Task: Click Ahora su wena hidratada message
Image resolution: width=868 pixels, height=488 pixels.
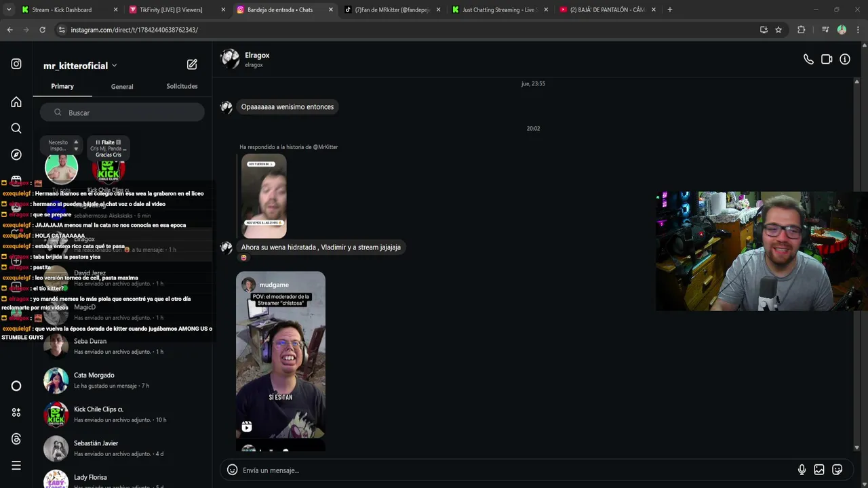Action: point(321,247)
